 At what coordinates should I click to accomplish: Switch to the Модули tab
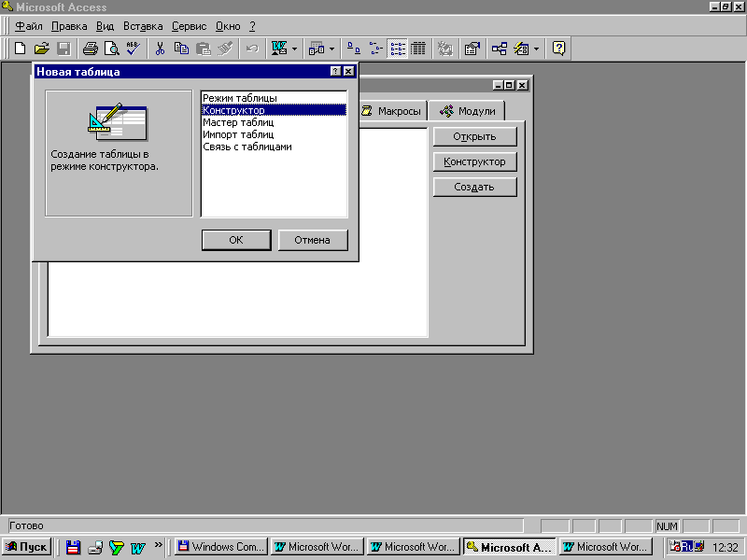(467, 111)
